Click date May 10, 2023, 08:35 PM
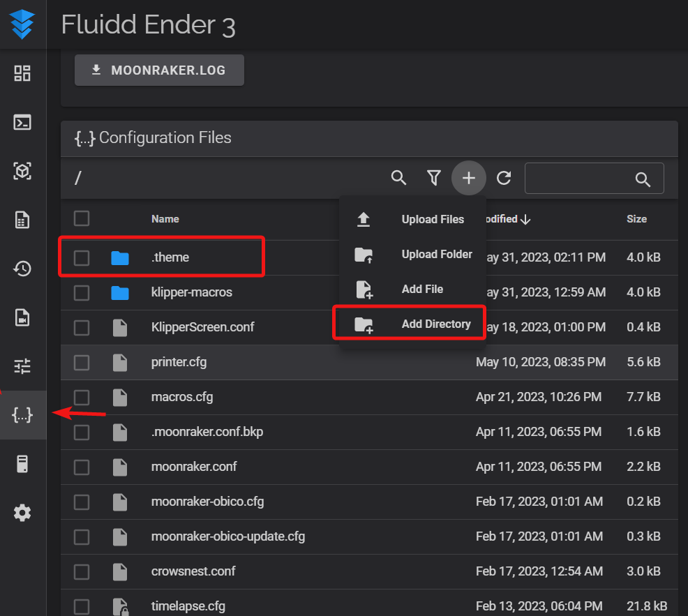Viewport: 688px width, 616px height. [x=541, y=362]
